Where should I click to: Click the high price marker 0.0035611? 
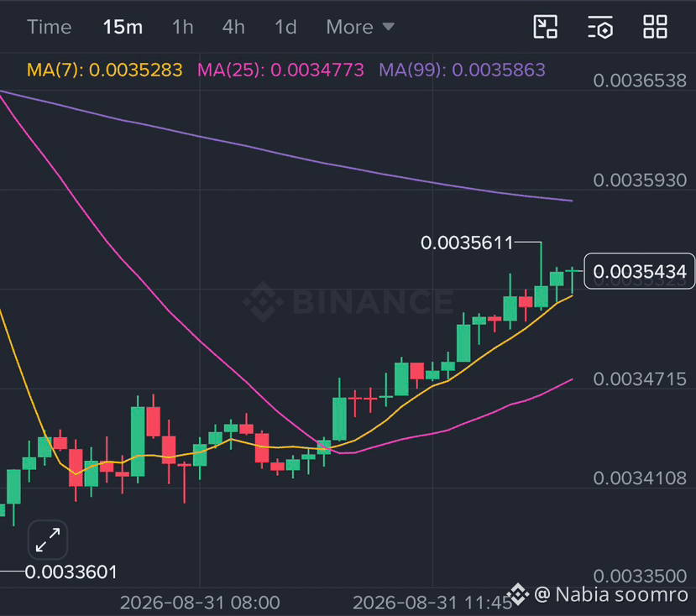coord(467,243)
